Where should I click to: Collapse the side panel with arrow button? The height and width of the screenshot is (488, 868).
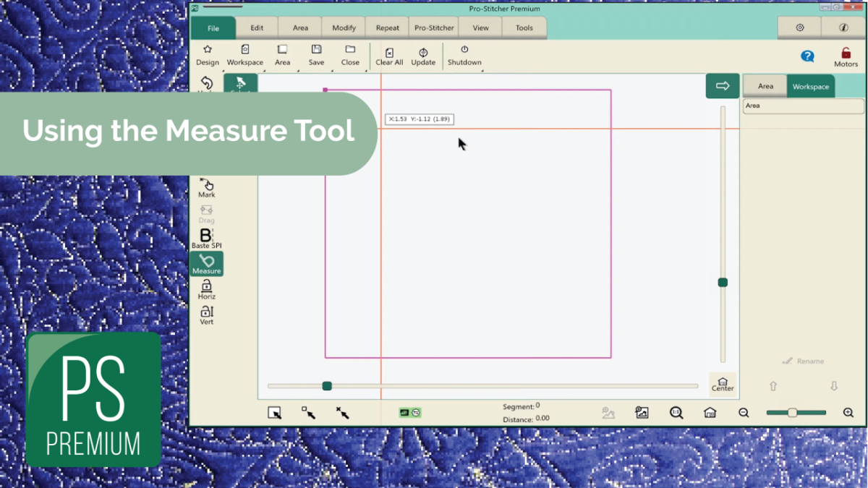click(x=722, y=86)
